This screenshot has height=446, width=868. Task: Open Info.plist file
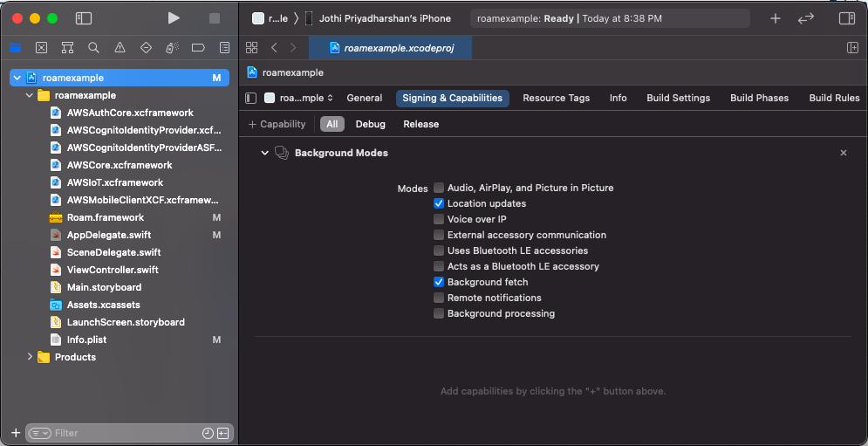[x=86, y=340]
